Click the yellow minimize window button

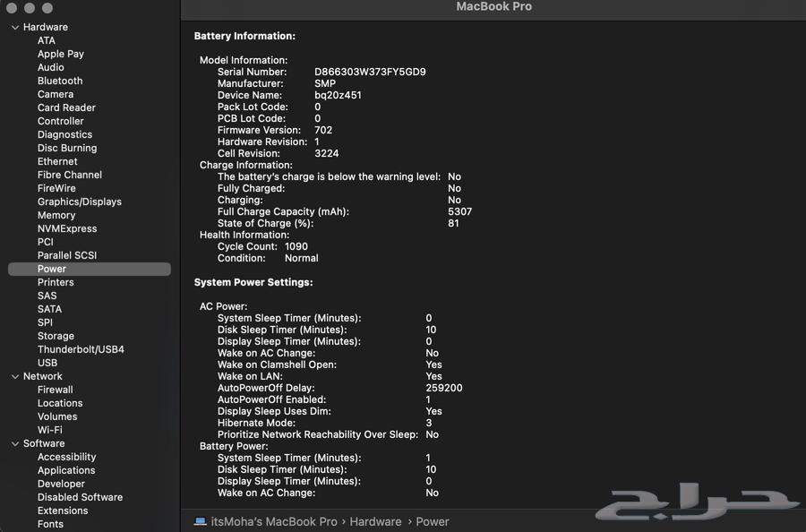30,8
